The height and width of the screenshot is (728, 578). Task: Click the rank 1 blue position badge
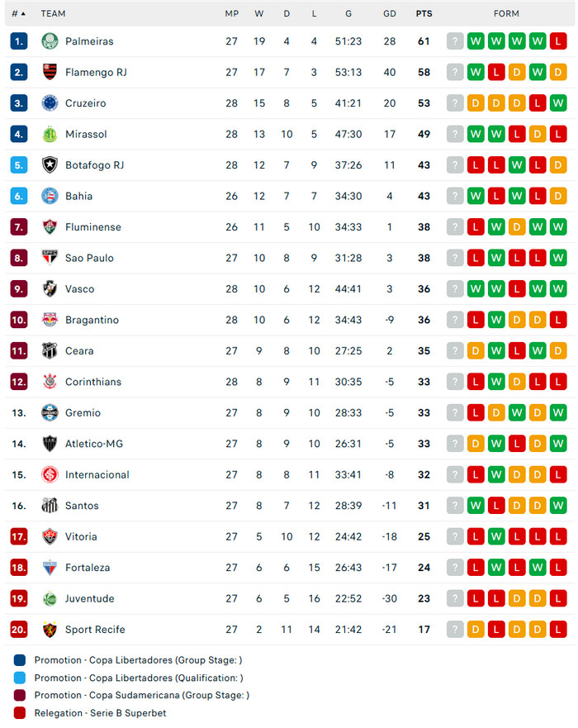pyautogui.click(x=19, y=41)
